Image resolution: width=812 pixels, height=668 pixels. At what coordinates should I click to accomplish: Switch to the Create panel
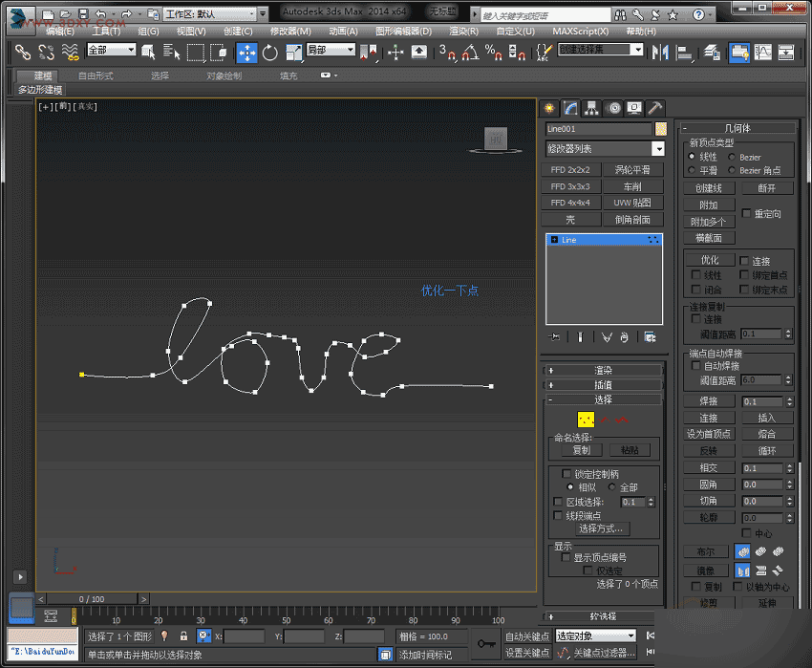(x=549, y=107)
